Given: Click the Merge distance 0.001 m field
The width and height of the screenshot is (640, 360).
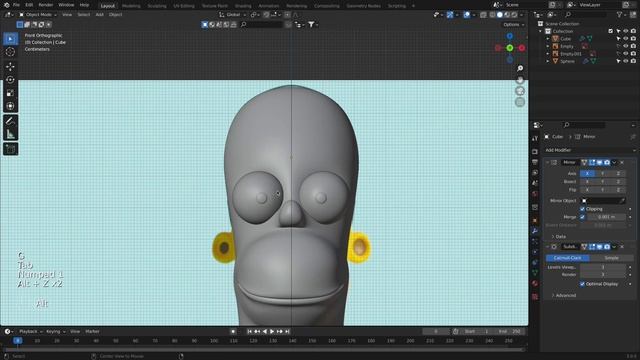Looking at the screenshot, I should click(606, 217).
